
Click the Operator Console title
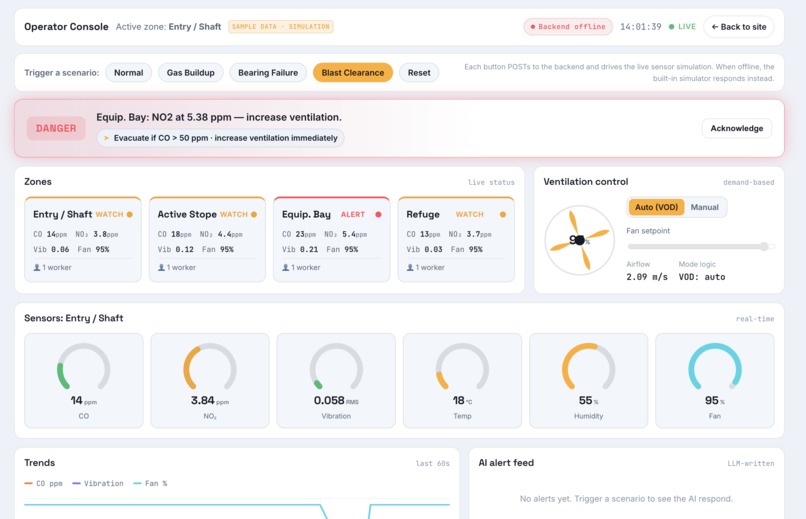66,27
